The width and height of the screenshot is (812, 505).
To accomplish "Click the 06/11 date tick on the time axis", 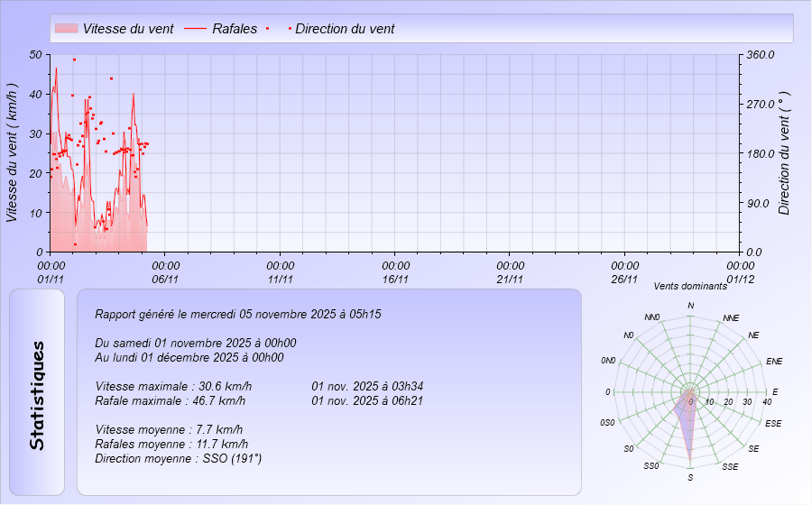I will pos(165,279).
